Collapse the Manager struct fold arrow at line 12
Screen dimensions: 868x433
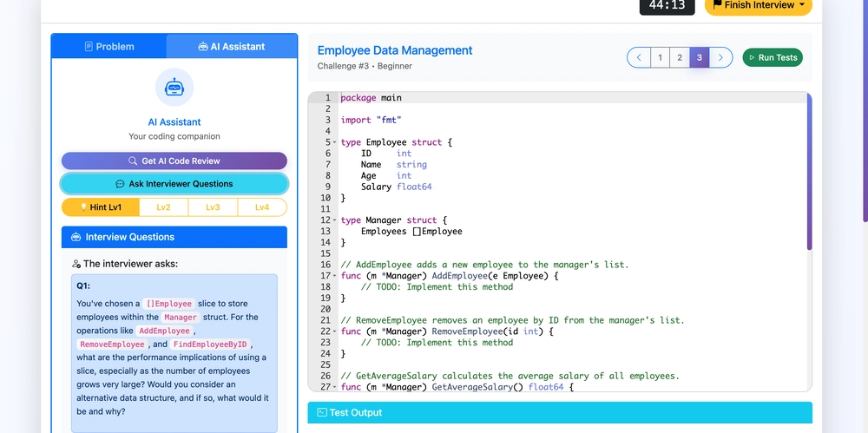point(335,220)
